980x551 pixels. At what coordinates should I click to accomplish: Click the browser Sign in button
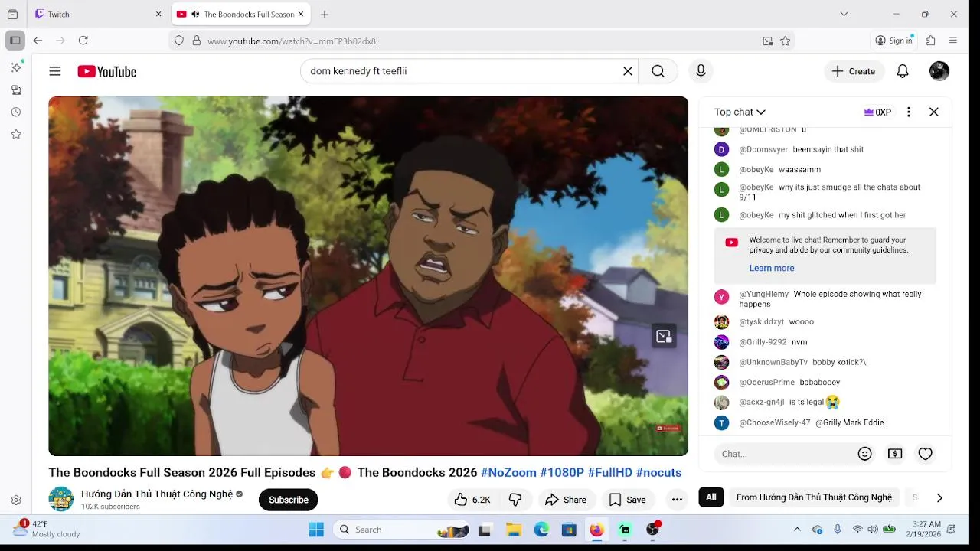tap(893, 41)
